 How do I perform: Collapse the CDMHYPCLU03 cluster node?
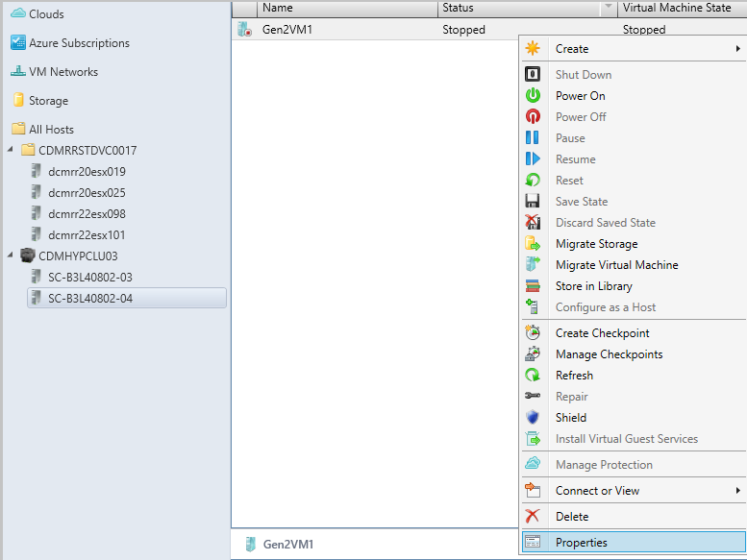(11, 255)
